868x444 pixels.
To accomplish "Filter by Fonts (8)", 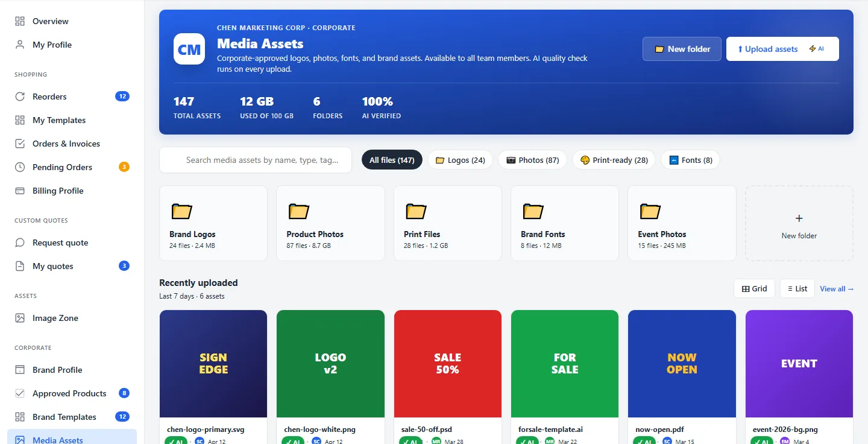I will click(690, 160).
